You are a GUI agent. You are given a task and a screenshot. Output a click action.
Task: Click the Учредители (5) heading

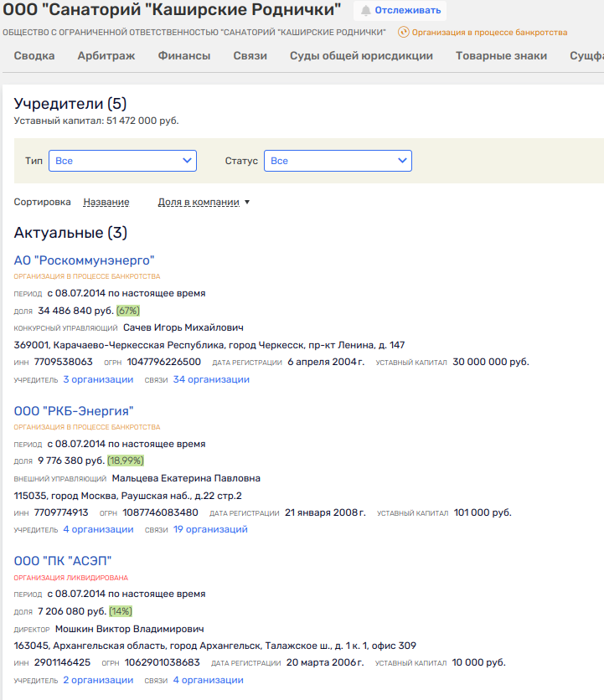[70, 104]
